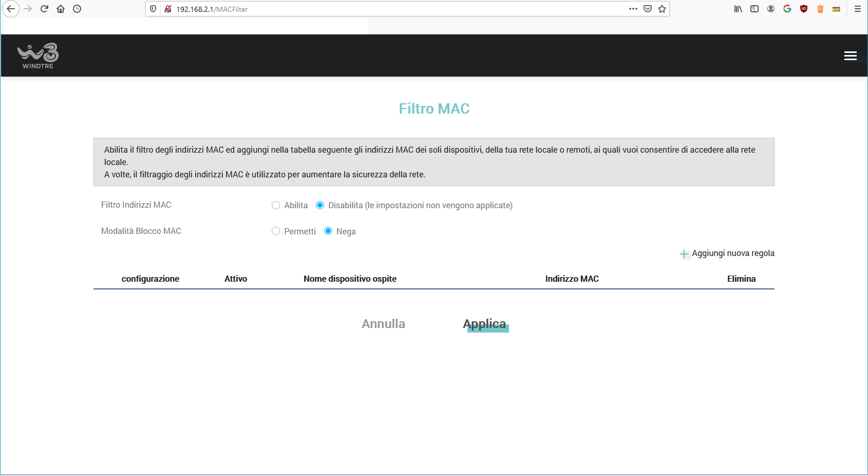Click the Elimina column header
Screen dimensions: 868x475
741,279
